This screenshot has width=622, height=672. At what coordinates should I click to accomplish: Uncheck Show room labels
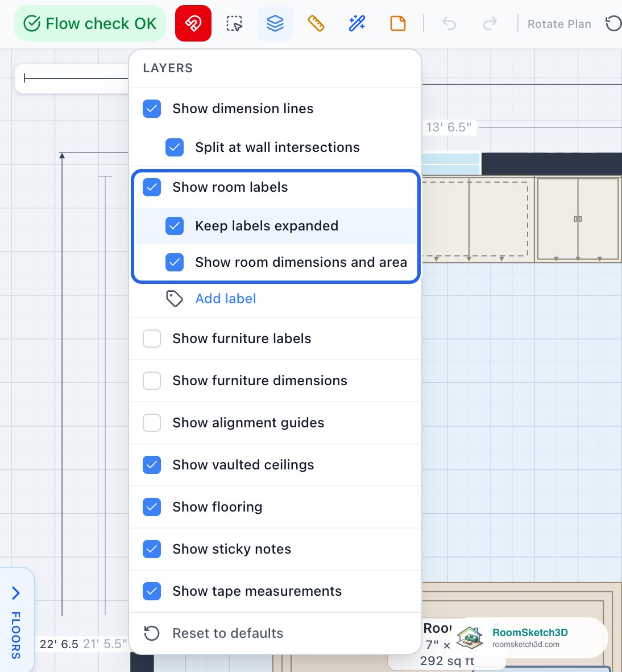152,187
